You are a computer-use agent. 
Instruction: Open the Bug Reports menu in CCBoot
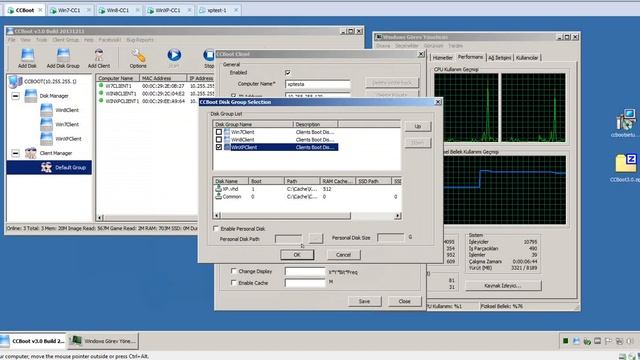pyautogui.click(x=140, y=40)
